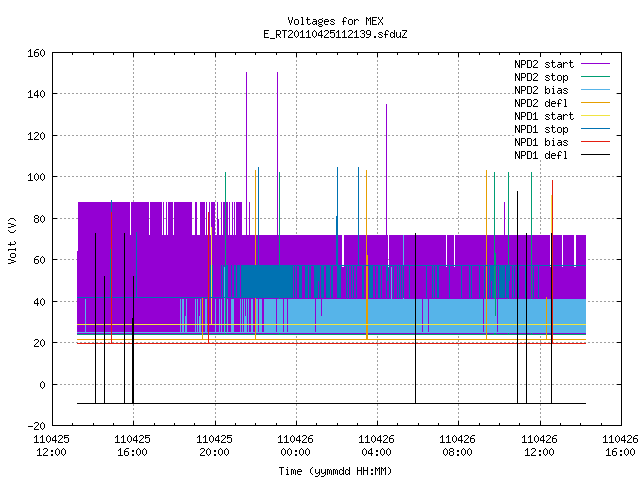Click the -20 y-axis tick label
Viewport: 640px width, 480px height.
pos(36,426)
